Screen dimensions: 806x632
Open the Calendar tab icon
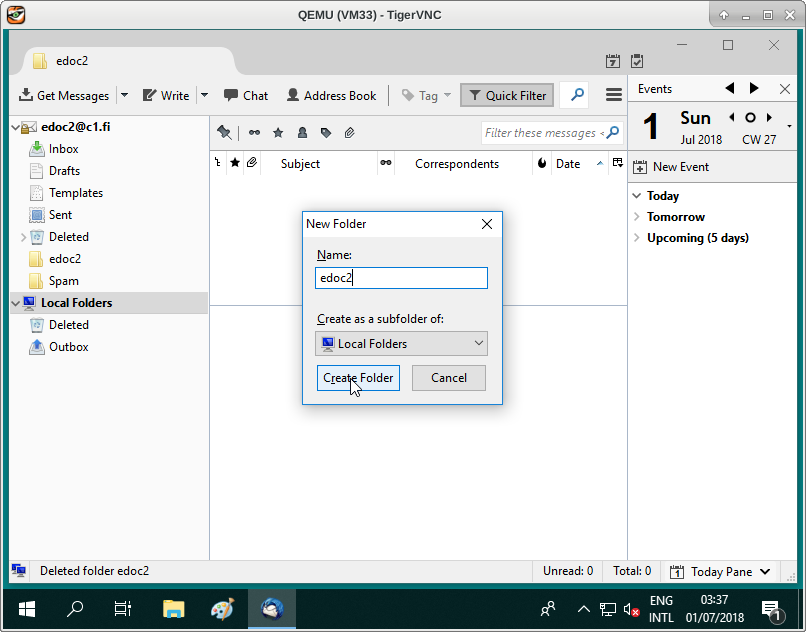[x=613, y=61]
